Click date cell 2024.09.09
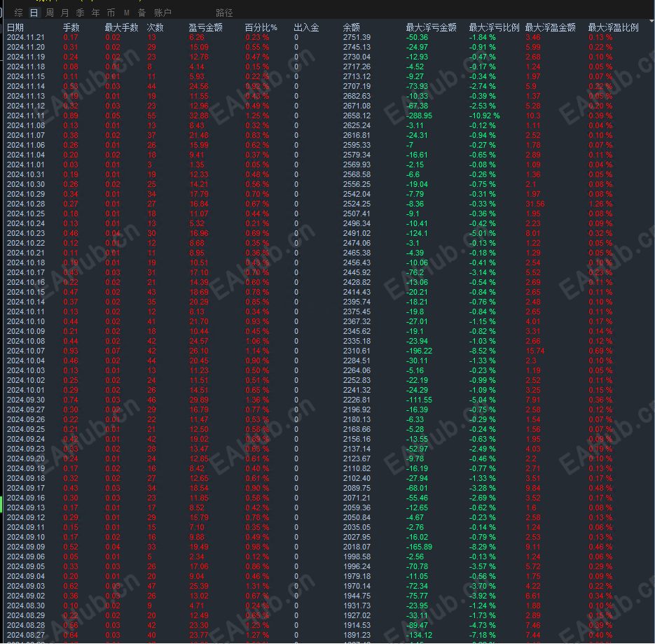Image resolution: width=655 pixels, height=644 pixels. tap(26, 547)
